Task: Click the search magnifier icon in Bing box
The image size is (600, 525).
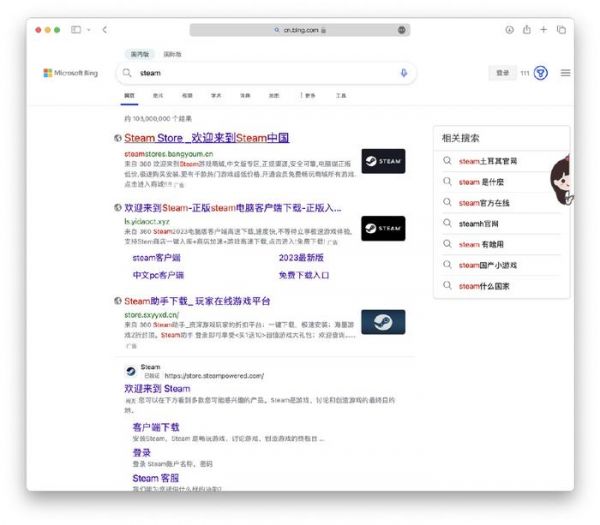Action: click(x=126, y=73)
